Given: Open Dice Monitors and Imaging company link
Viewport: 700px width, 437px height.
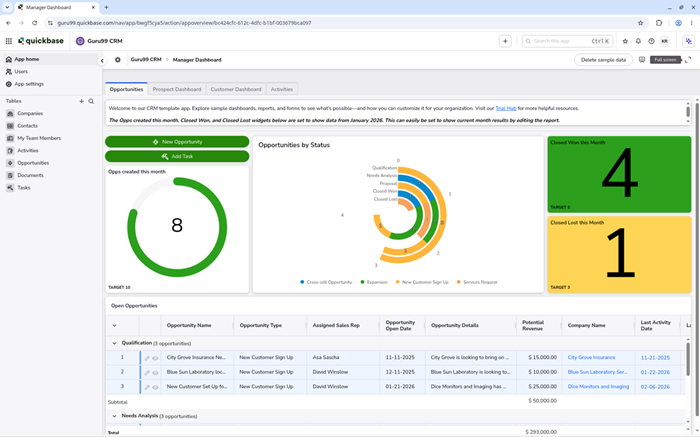Looking at the screenshot, I should [x=598, y=387].
